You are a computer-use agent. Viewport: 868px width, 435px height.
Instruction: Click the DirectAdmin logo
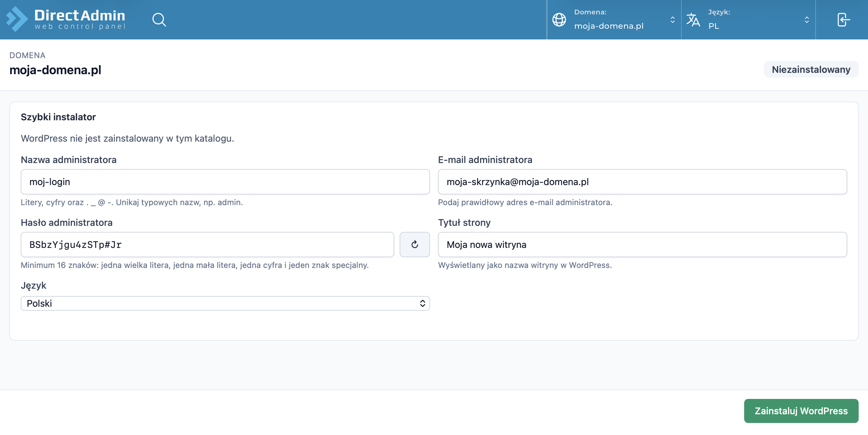[x=66, y=20]
